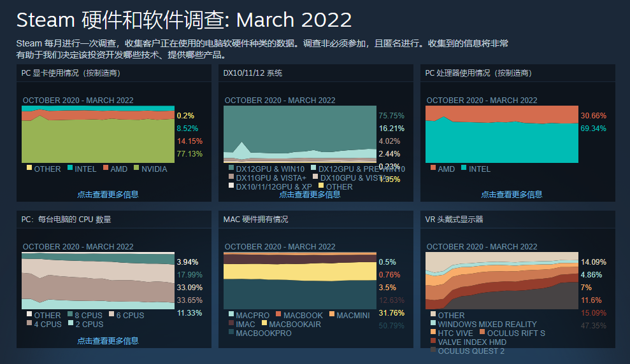Click the INTEL swatch in processor legend
This screenshot has height=364, width=630.
click(464, 168)
